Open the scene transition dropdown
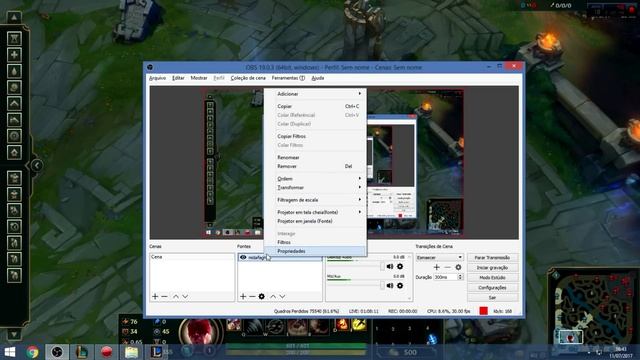The image size is (640, 360). click(439, 258)
